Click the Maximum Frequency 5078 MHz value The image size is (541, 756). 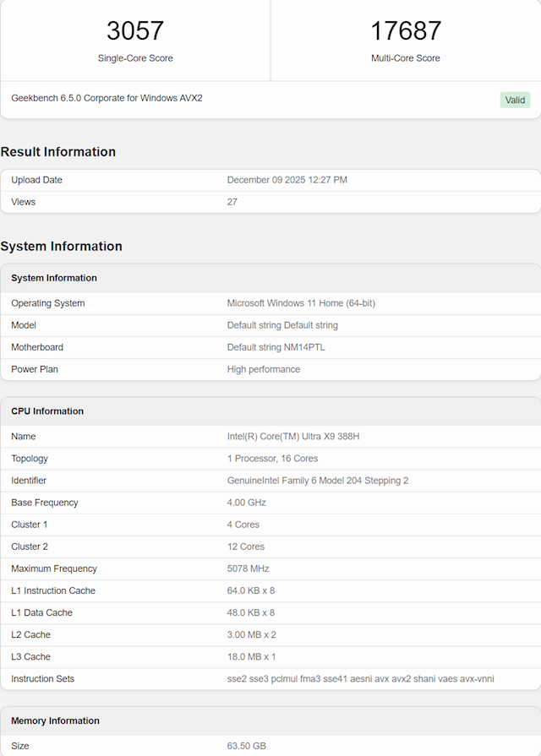pos(247,568)
